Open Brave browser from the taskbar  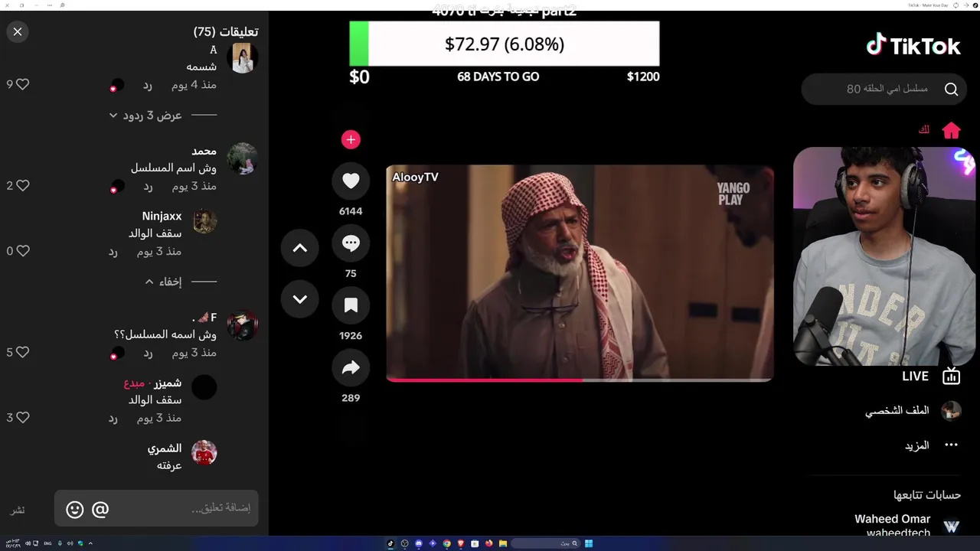461,543
